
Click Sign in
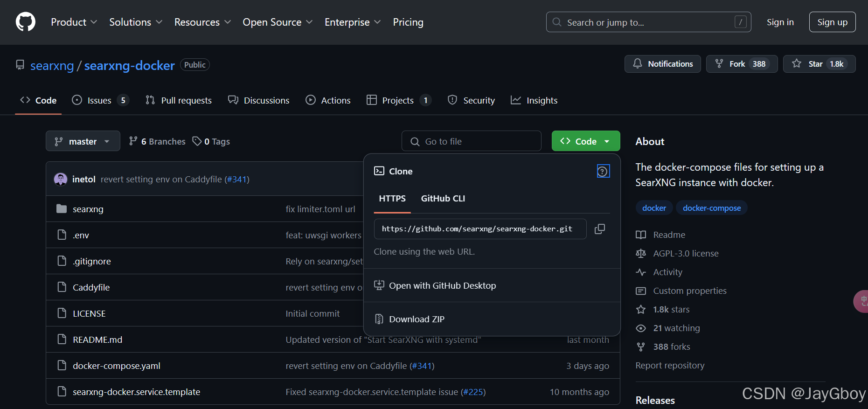(780, 22)
